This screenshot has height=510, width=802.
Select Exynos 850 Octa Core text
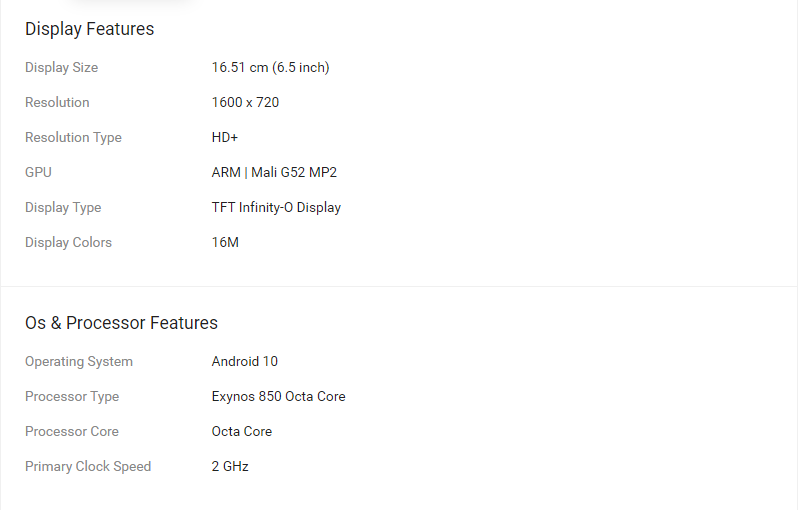(279, 396)
